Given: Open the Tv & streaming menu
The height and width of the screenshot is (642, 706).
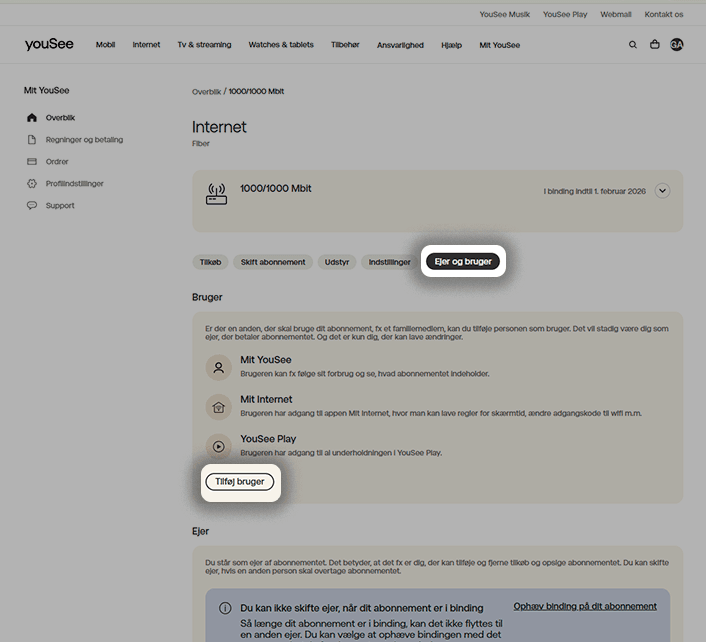Looking at the screenshot, I should pos(204,45).
